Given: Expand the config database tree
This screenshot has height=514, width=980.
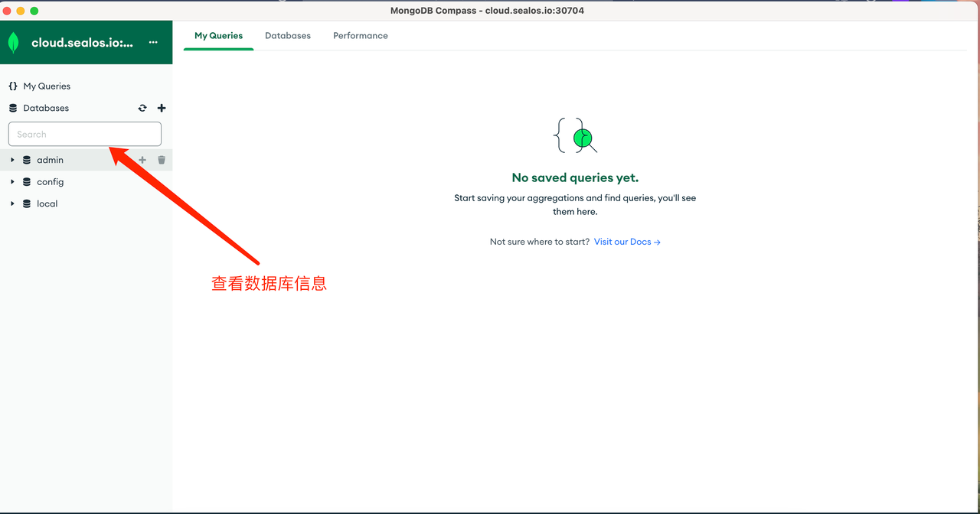Looking at the screenshot, I should click(x=12, y=182).
